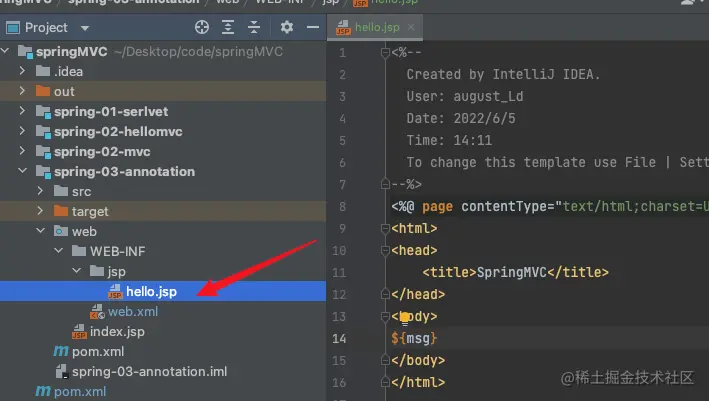709x401 pixels.
Task: Click the spring-03-annotation module icon
Action: pos(43,172)
